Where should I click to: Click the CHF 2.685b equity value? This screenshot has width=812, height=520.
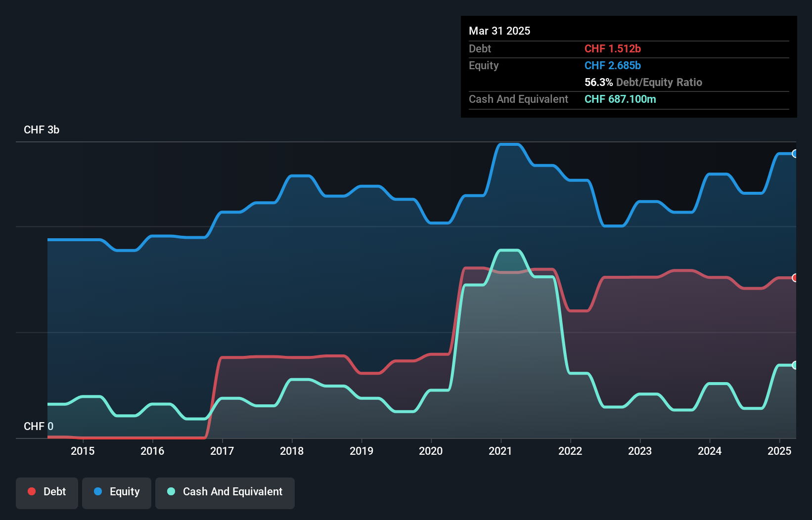[x=612, y=66]
